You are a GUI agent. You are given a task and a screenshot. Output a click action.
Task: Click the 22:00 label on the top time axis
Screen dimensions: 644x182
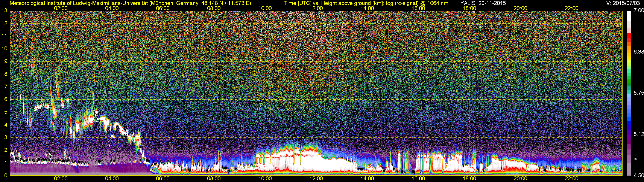click(x=571, y=8)
